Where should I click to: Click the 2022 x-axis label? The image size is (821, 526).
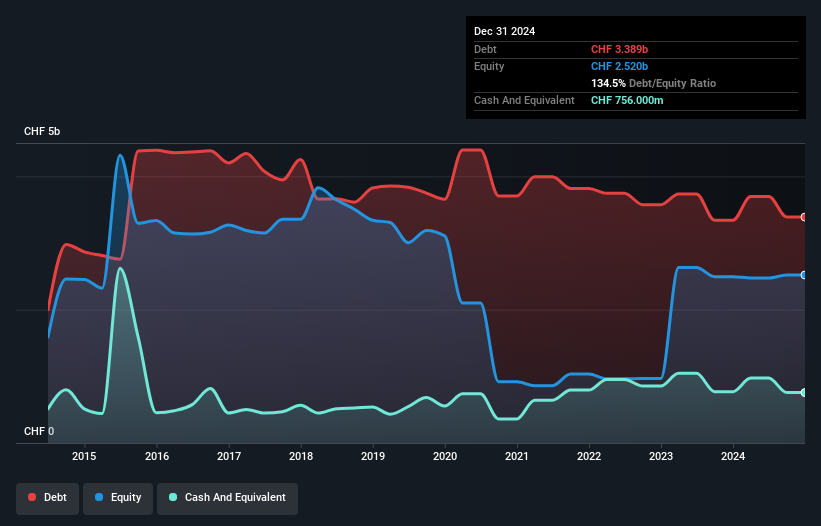[589, 456]
